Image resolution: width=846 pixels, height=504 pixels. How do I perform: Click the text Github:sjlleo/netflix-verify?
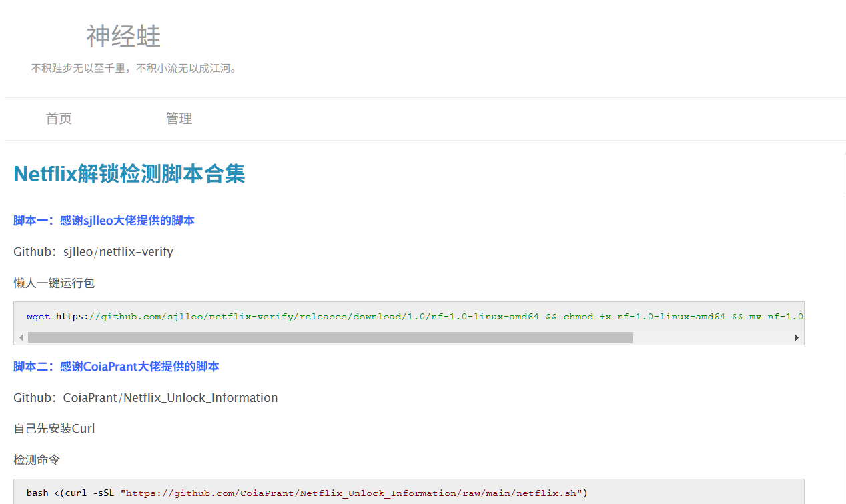[93, 252]
